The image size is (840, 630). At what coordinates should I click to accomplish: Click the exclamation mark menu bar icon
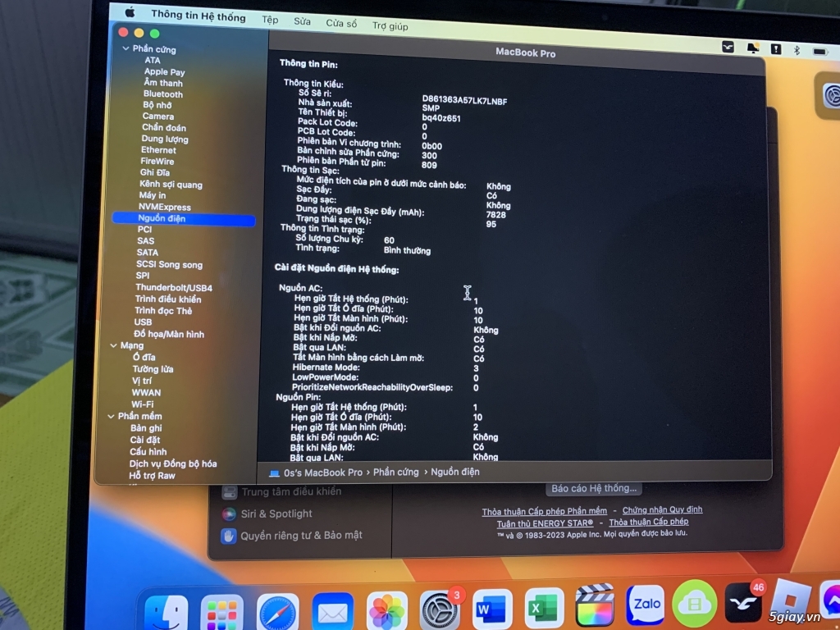point(776,49)
